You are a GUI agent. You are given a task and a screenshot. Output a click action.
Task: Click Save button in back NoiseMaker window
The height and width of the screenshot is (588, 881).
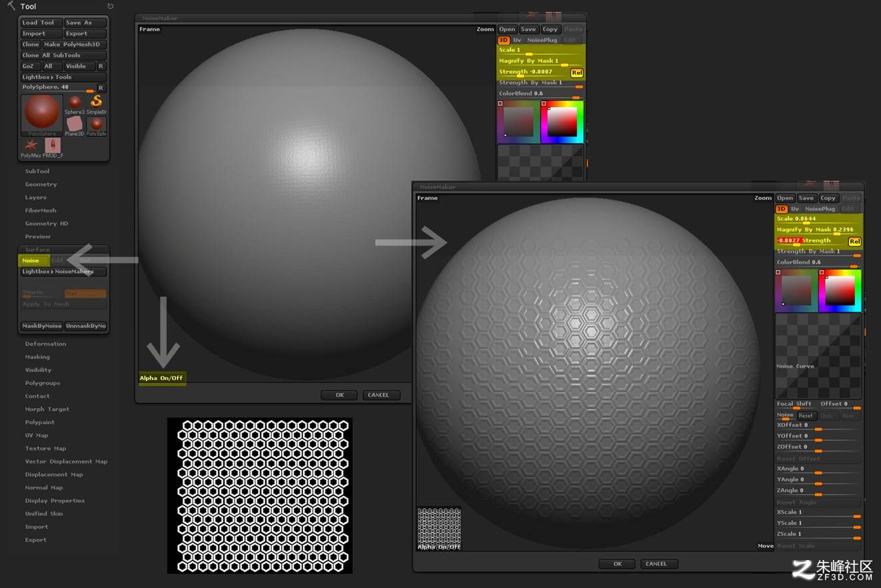(528, 29)
